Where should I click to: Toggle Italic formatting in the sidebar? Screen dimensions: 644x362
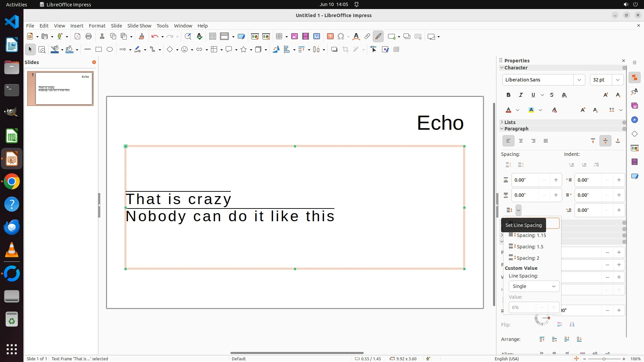point(521,95)
